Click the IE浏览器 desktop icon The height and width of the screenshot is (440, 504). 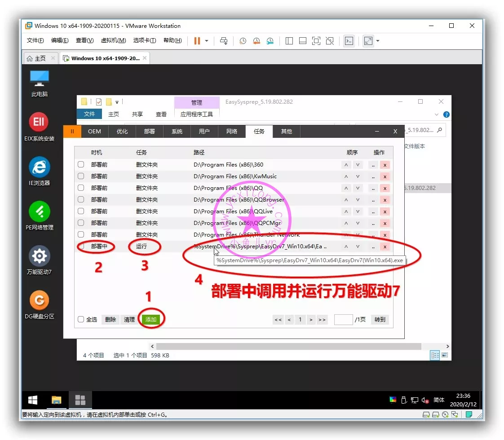pos(40,167)
